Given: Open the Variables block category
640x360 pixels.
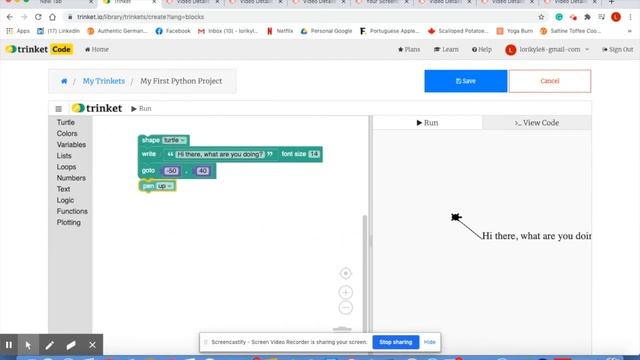Looking at the screenshot, I should click(x=71, y=144).
